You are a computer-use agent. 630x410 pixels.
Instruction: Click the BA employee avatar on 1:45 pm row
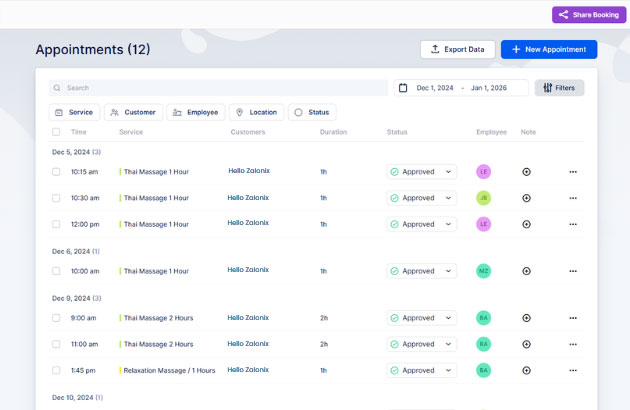coord(483,370)
